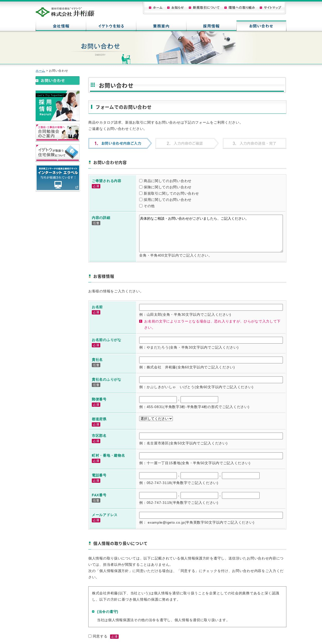Open 環境への取り組み top link

pyautogui.click(x=240, y=8)
